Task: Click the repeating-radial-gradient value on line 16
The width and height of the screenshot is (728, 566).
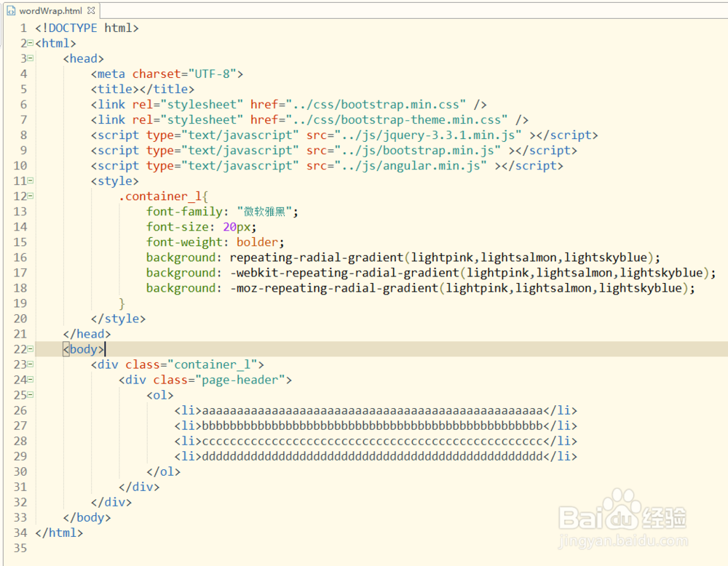Action: [442, 258]
